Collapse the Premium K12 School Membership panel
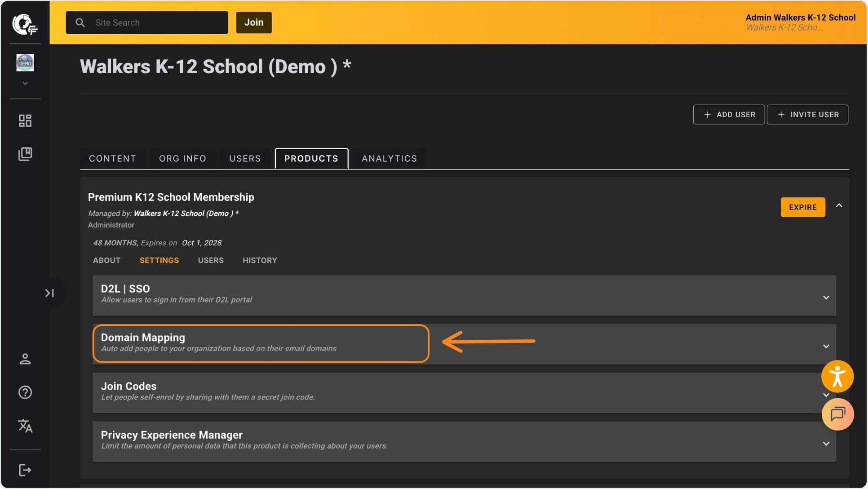The image size is (868, 489). click(x=839, y=205)
